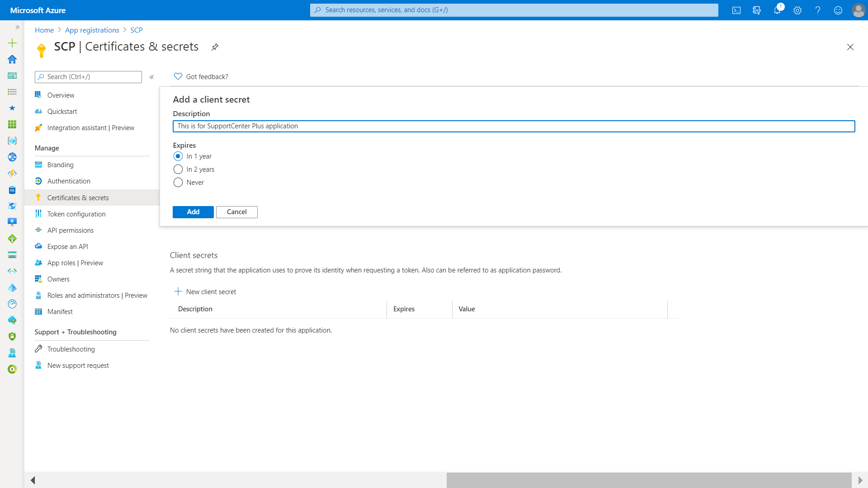
Task: Select the In 2 years expiry option
Action: (x=178, y=169)
